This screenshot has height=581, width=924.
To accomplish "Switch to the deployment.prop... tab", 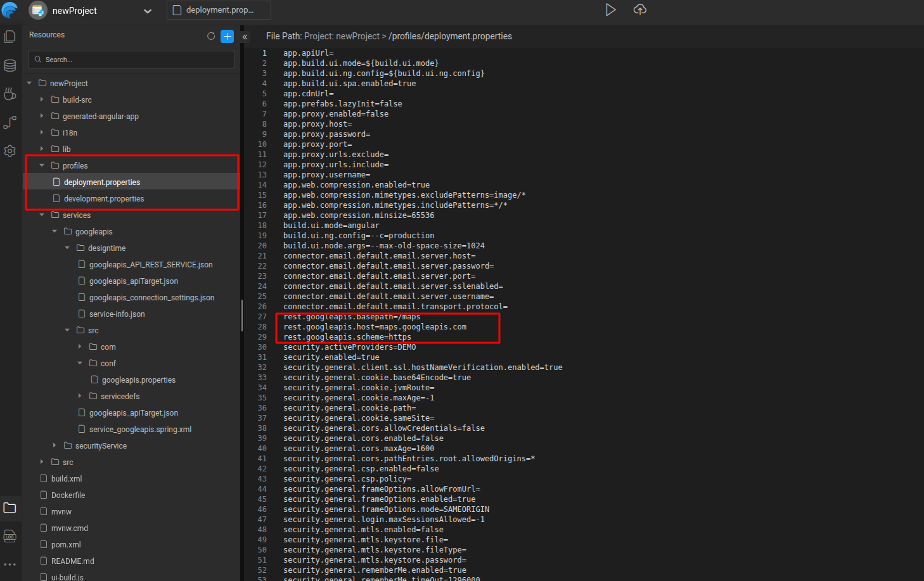I will (219, 10).
